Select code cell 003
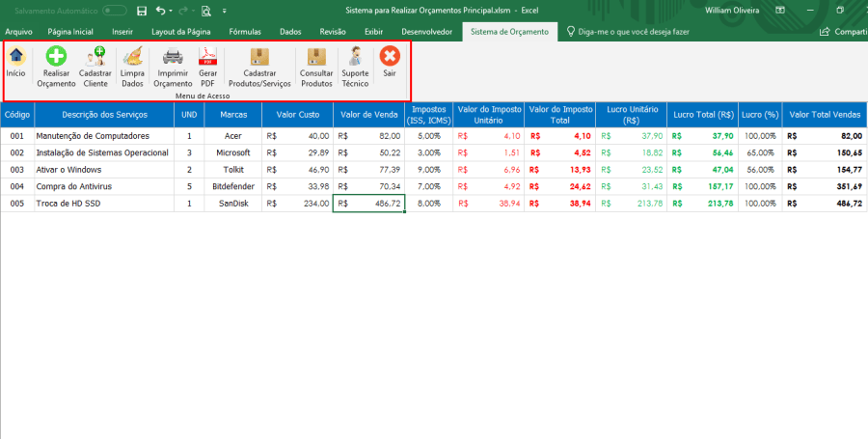Image resolution: width=868 pixels, height=439 pixels. (x=17, y=170)
